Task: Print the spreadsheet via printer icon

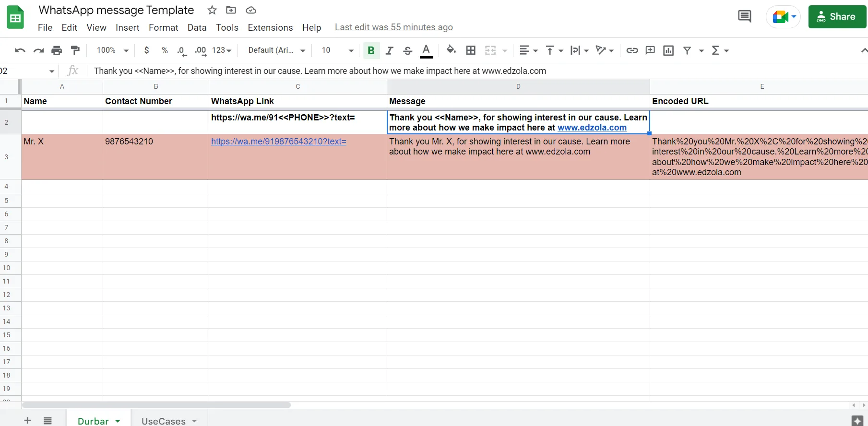Action: point(57,50)
